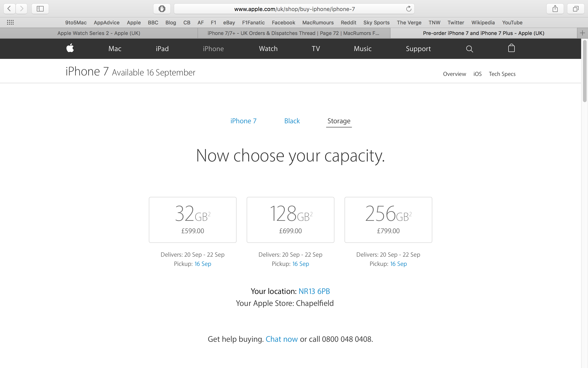
Task: Choose the 256GB £799.00 capacity
Action: click(x=388, y=220)
